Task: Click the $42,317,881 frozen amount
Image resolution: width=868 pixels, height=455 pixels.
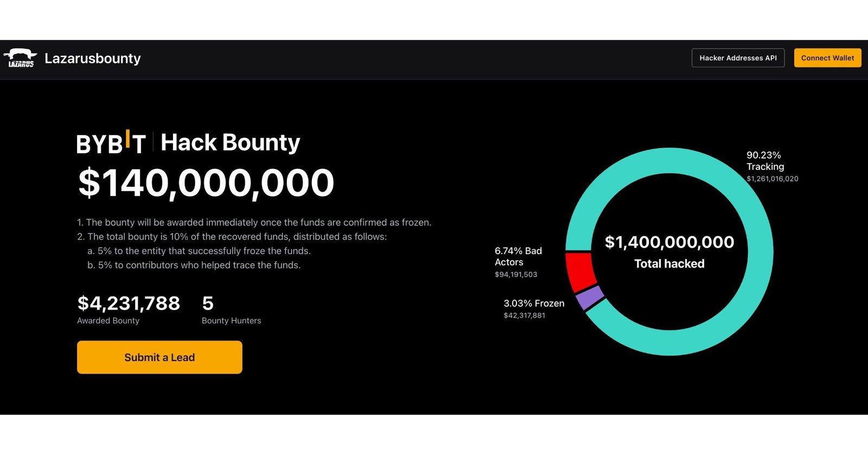Action: (x=524, y=315)
